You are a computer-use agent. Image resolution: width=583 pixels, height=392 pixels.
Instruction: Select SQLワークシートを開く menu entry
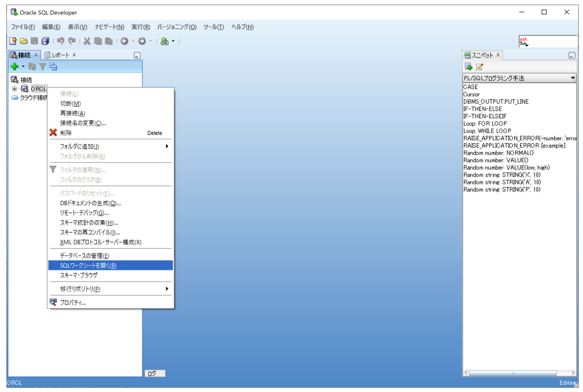point(110,265)
